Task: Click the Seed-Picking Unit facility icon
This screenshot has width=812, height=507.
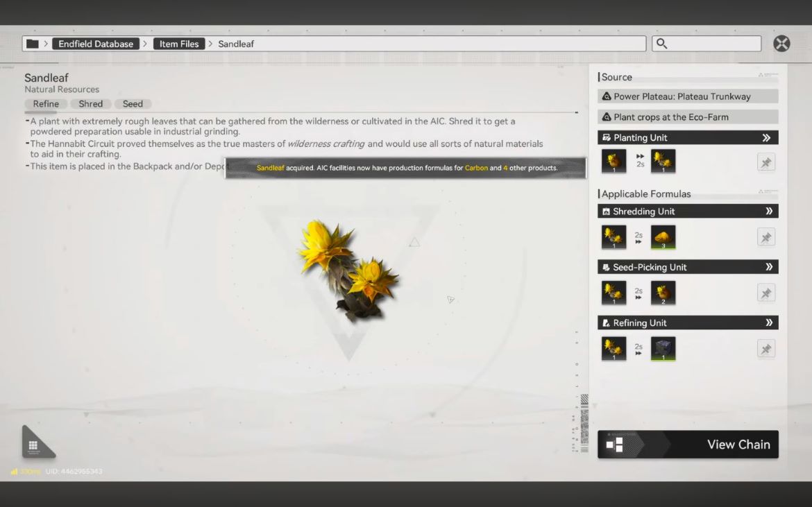Action: tap(606, 268)
